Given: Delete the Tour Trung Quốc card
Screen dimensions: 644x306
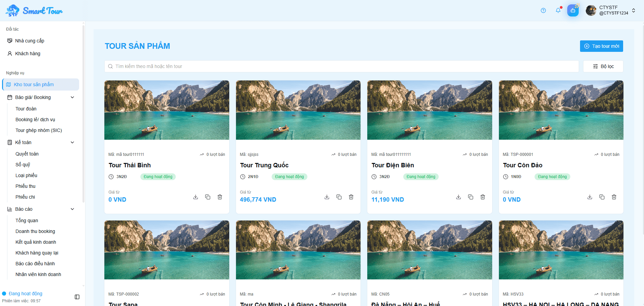Looking at the screenshot, I should (x=351, y=197).
